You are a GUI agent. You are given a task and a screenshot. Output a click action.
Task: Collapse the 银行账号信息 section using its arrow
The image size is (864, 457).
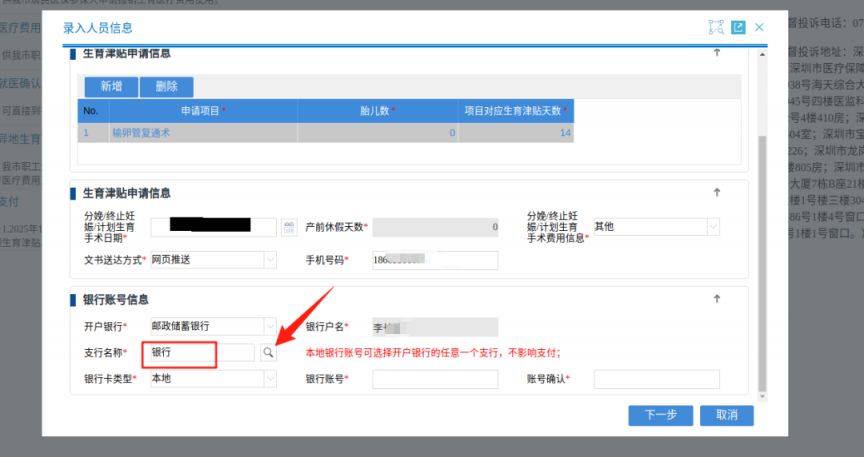coord(716,299)
